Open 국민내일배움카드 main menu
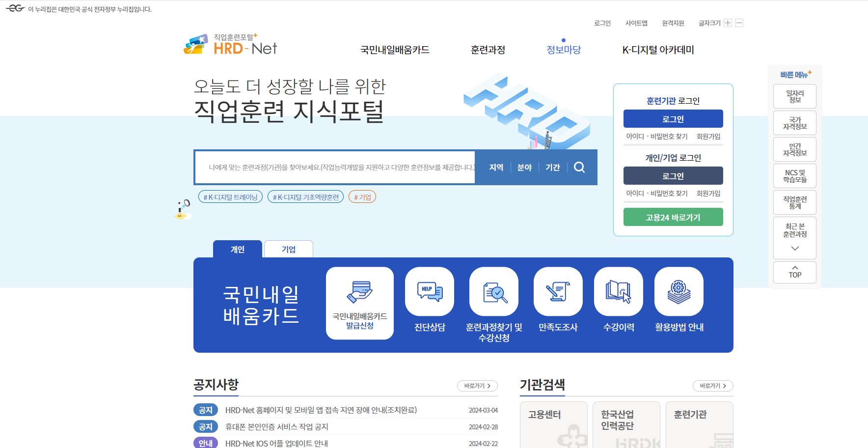Screen dimensions: 868x448 coord(395,50)
